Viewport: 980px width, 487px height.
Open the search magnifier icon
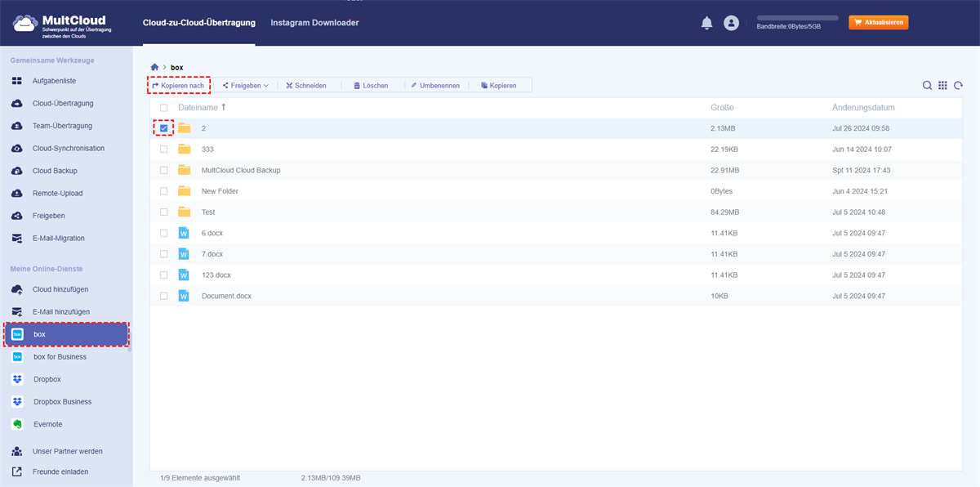pos(928,85)
